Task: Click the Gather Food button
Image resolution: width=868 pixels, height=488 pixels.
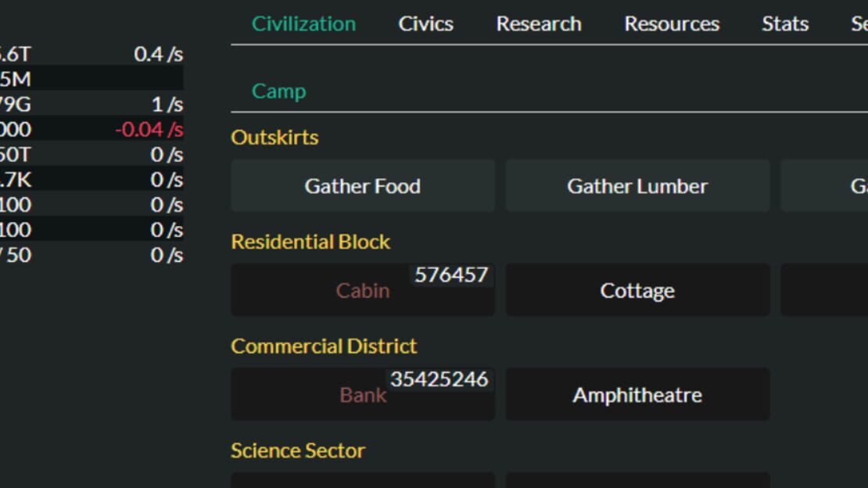Action: pos(363,185)
